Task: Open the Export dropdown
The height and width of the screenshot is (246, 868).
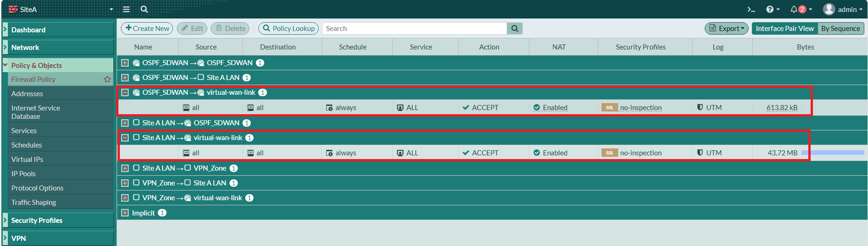Action: pyautogui.click(x=727, y=29)
